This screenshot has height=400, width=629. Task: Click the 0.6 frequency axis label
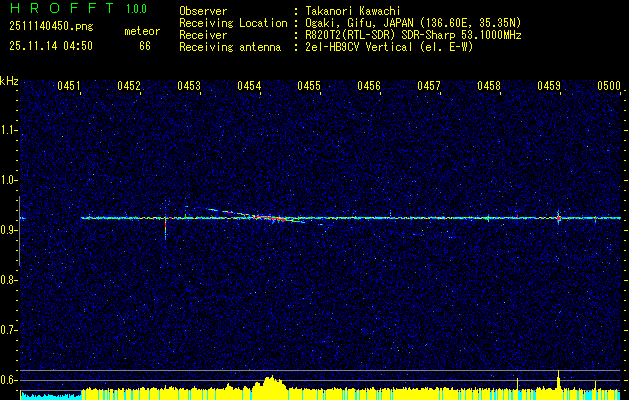point(9,379)
